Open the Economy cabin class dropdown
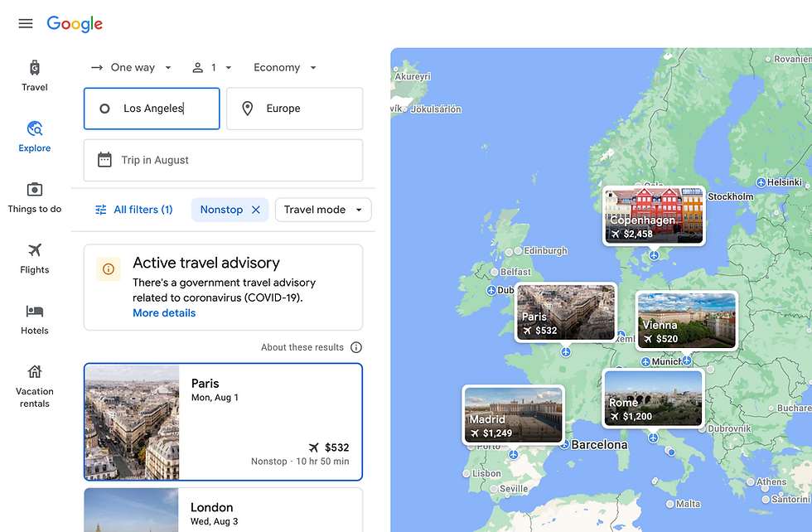812x532 pixels. point(285,67)
